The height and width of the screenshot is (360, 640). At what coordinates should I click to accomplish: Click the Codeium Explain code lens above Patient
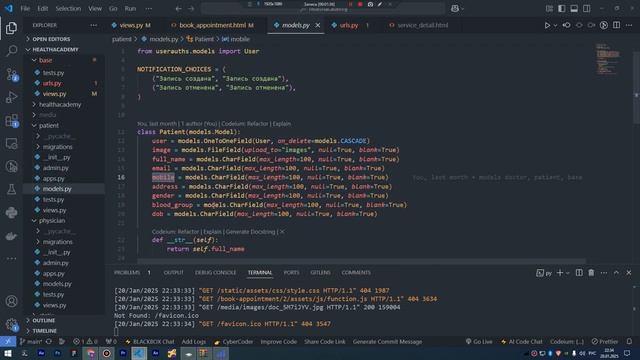pyautogui.click(x=282, y=124)
